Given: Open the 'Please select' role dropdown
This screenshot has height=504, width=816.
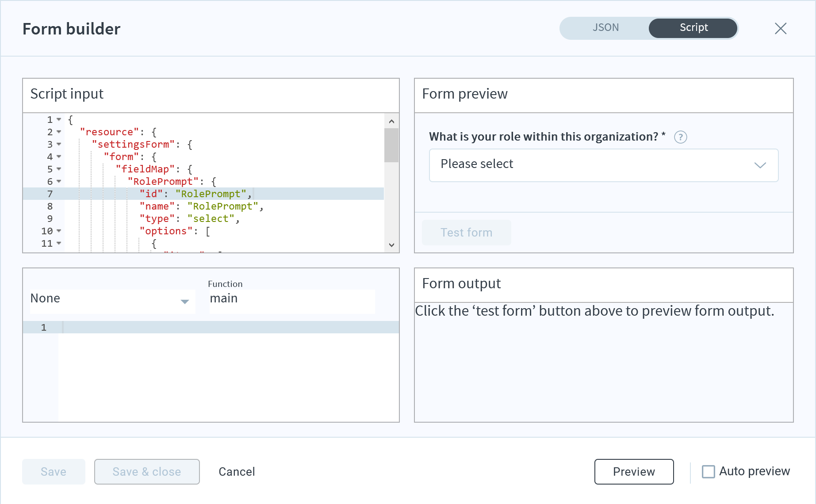Looking at the screenshot, I should coord(604,165).
